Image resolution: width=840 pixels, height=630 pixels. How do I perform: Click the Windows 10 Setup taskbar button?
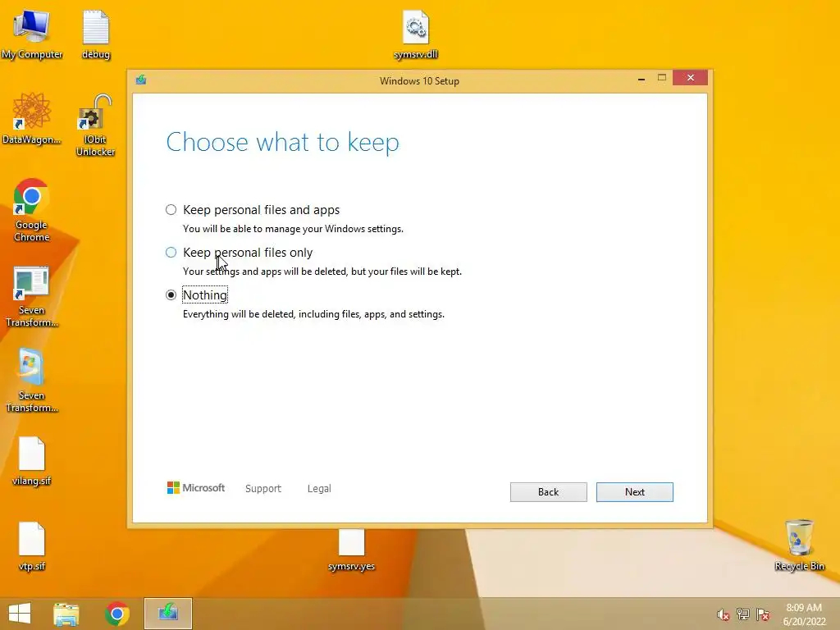click(x=167, y=614)
